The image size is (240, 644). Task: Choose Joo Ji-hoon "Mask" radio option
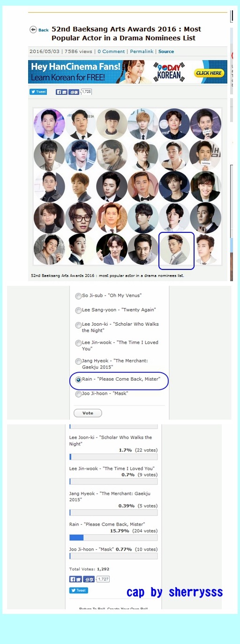[x=78, y=394]
